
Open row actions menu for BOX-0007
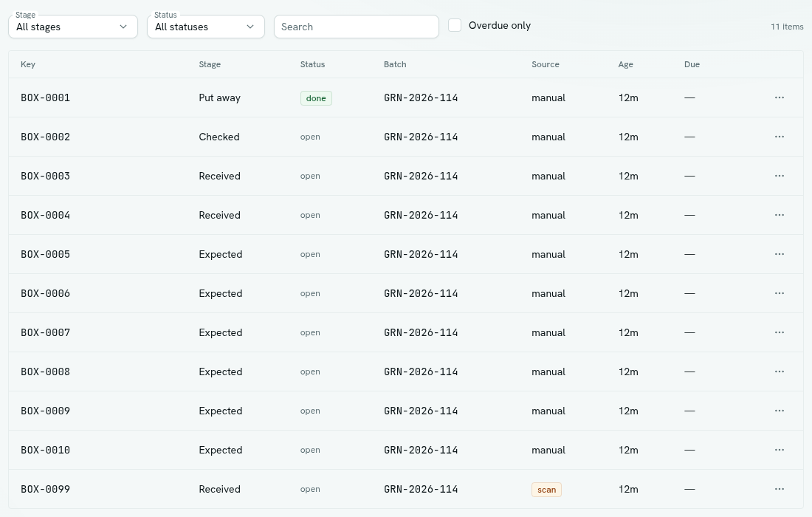pos(779,332)
